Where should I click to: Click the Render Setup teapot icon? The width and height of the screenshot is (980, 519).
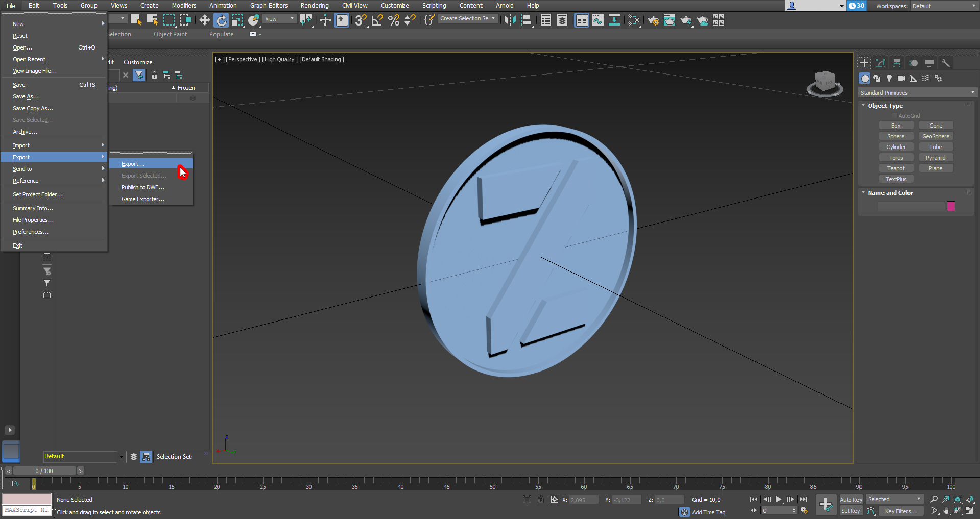[x=653, y=20]
